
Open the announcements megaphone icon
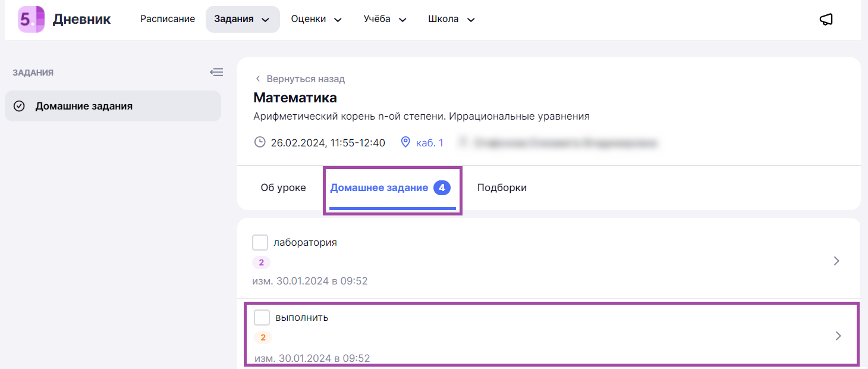(x=826, y=19)
